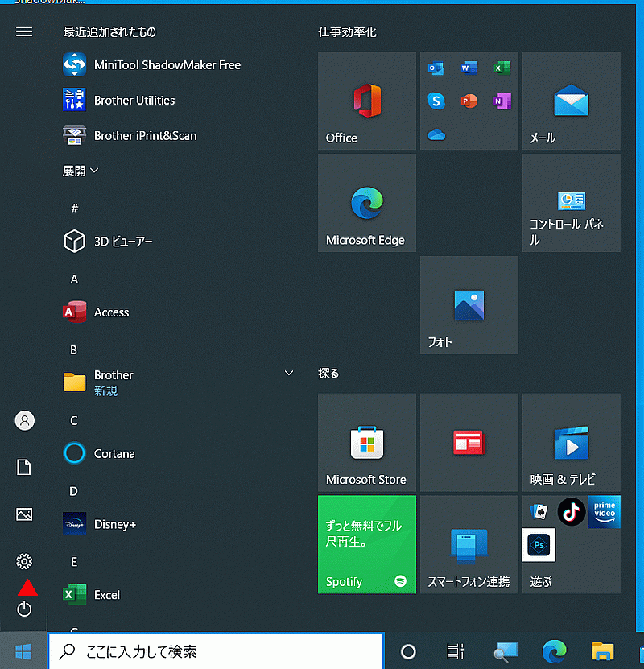Screen dimensions: 644x669
Task: Jump via the # letter header
Action: click(75, 209)
